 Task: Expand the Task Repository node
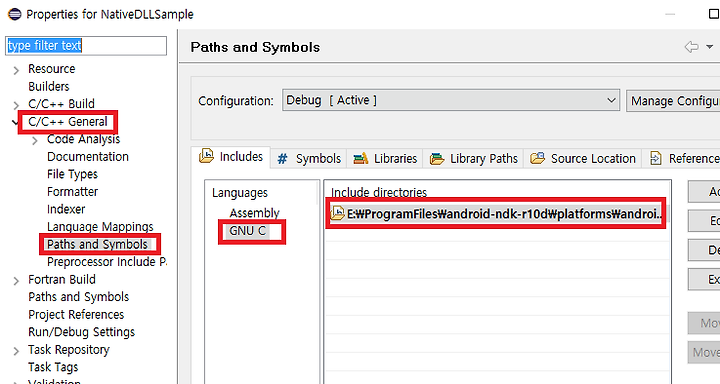pyautogui.click(x=16, y=351)
